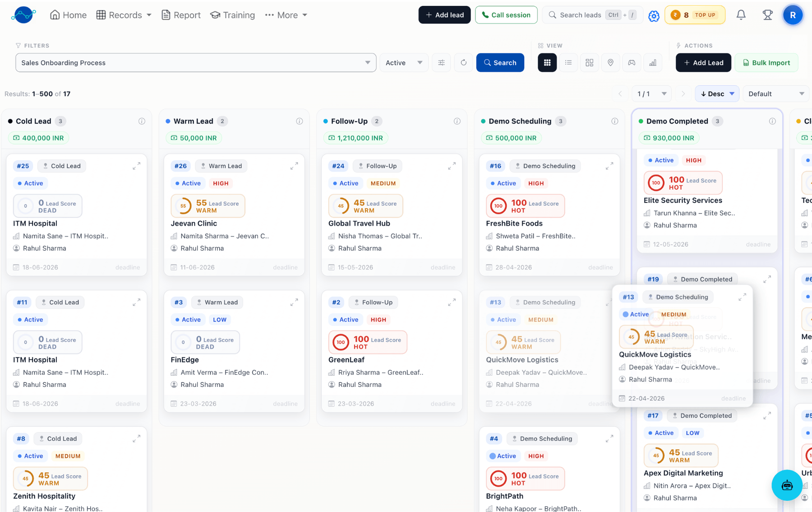Viewport: 812px width, 512px height.
Task: Open the More dropdown menu
Action: (x=286, y=15)
